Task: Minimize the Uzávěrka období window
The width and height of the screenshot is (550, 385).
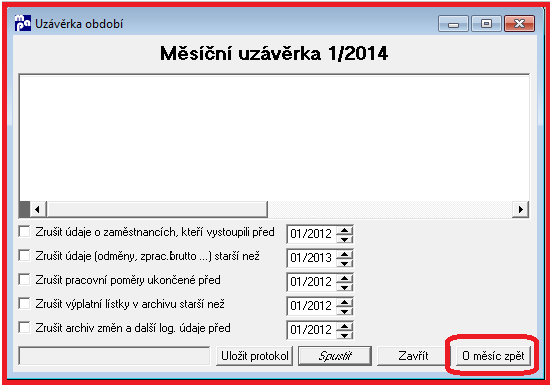Action: [453, 24]
